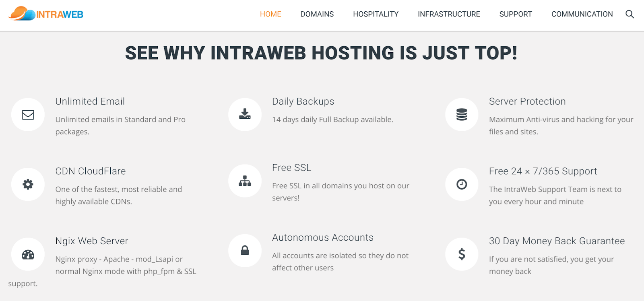The width and height of the screenshot is (644, 301).
Task: Select the 'Daily Backups' heading
Action: point(303,101)
